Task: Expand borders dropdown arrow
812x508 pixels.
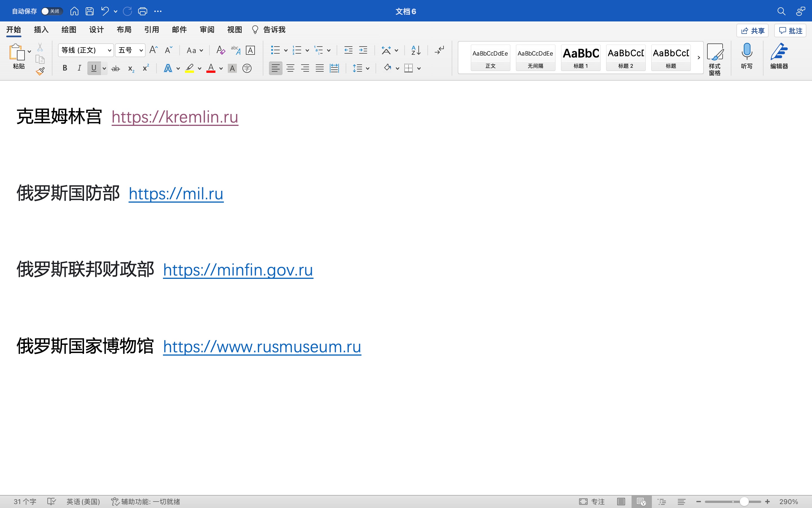Action: pos(419,69)
